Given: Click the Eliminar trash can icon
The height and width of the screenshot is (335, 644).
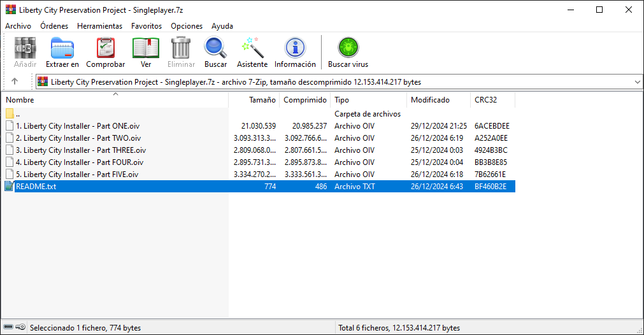Looking at the screenshot, I should coord(181,48).
